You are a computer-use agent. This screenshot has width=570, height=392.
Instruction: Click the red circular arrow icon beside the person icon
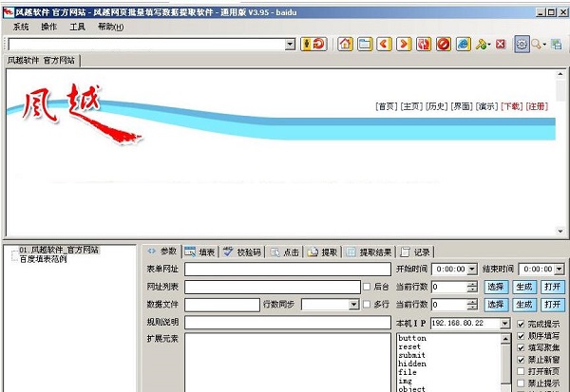319,44
